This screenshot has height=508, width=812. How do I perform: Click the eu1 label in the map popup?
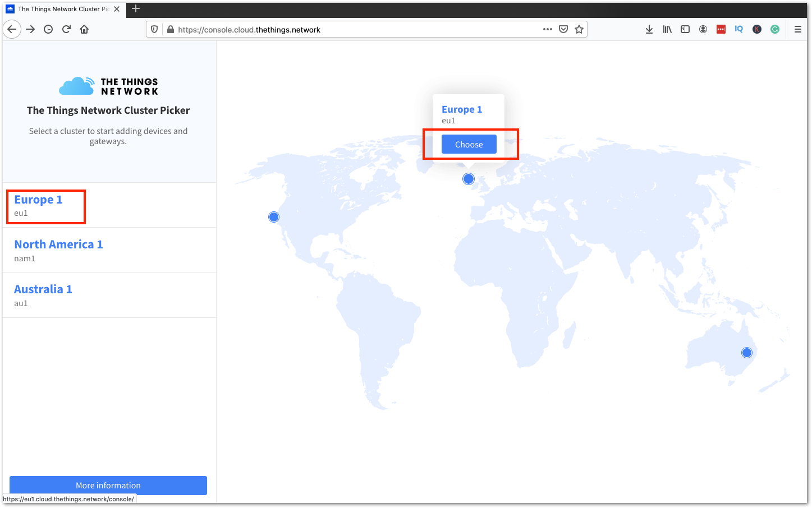(448, 121)
